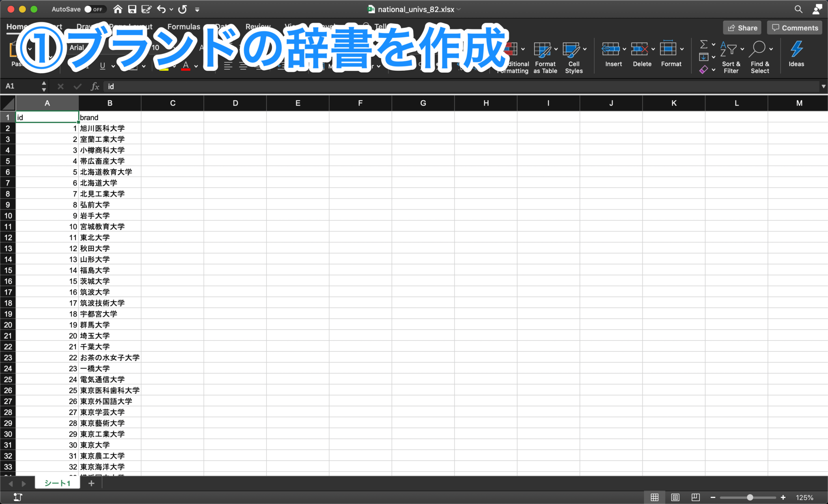Screen dimensions: 828x504
Task: Click the Insert cells icon
Action: [610, 49]
